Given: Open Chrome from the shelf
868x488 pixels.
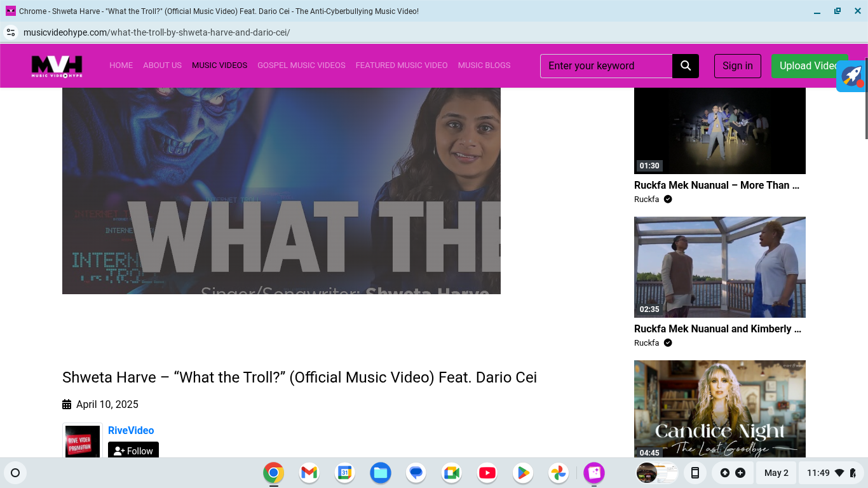Looking at the screenshot, I should [273, 473].
